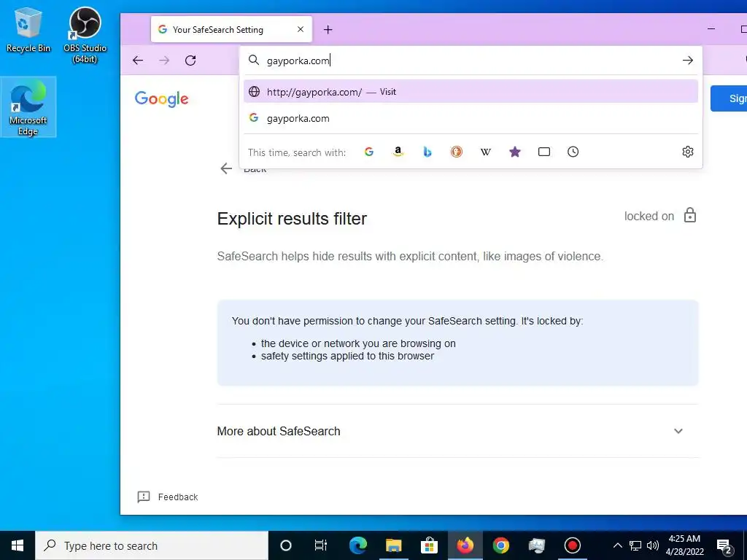Image resolution: width=747 pixels, height=560 pixels.
Task: Search open tabs using the tab icon
Action: [x=544, y=152]
